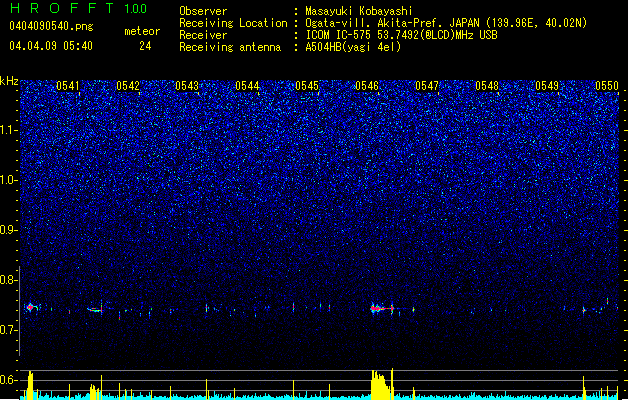This screenshot has width=629, height=400.
Task: Click the kHz axis unit label
Action: pyautogui.click(x=9, y=81)
